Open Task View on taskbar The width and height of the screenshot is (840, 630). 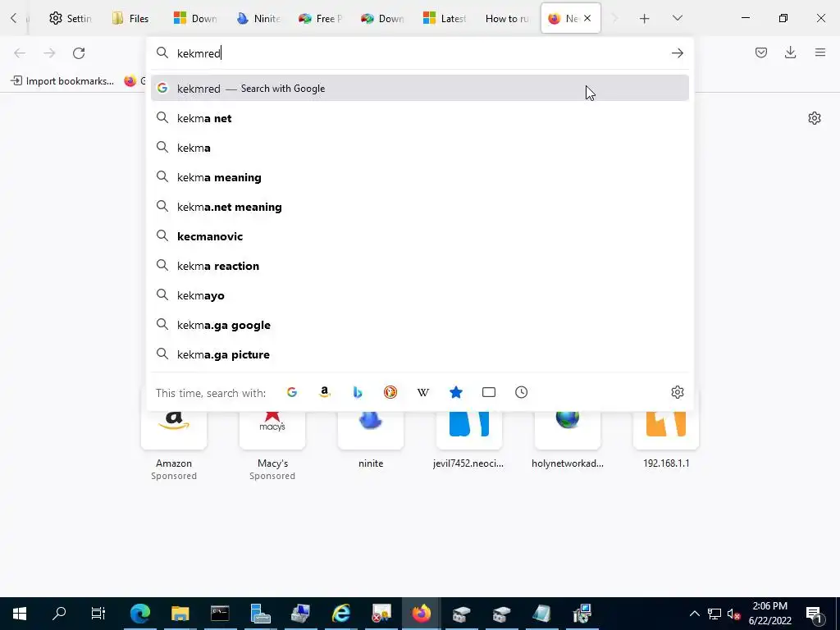98,614
